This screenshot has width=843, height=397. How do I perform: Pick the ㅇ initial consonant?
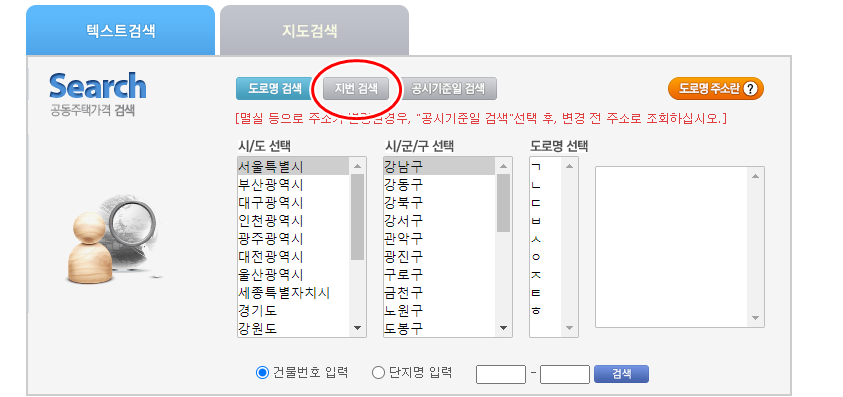point(546,256)
